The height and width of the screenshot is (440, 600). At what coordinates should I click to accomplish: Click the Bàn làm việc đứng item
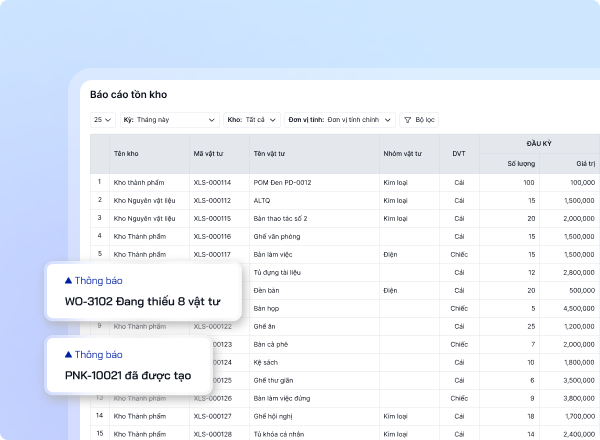[282, 398]
